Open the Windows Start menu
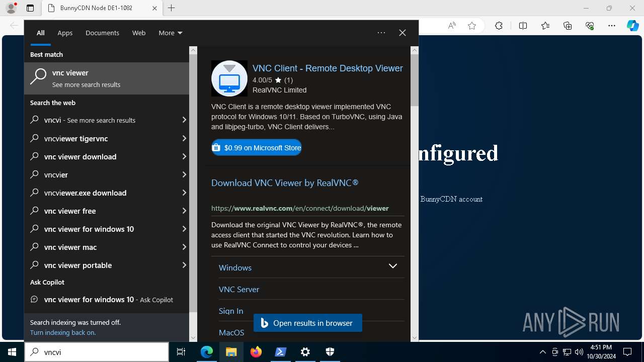 12,352
